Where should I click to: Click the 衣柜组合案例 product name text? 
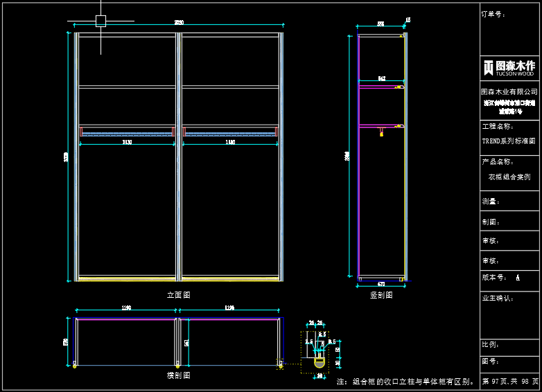point(509,177)
